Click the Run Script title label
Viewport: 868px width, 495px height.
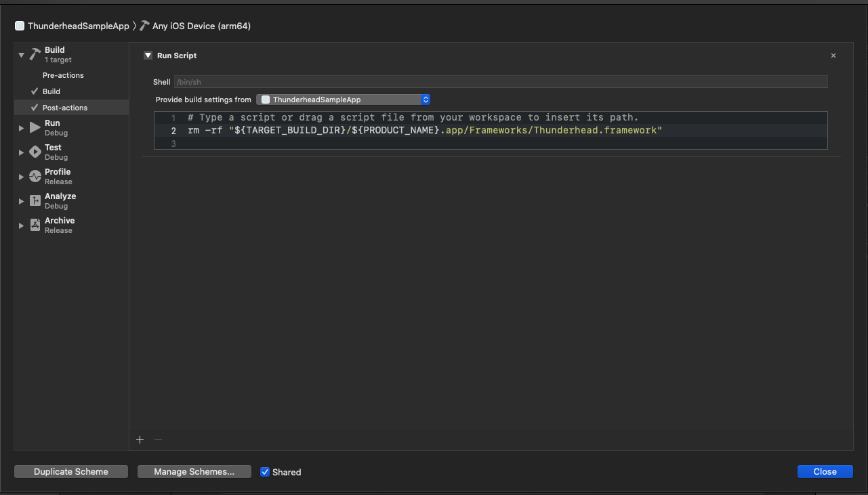pyautogui.click(x=177, y=56)
